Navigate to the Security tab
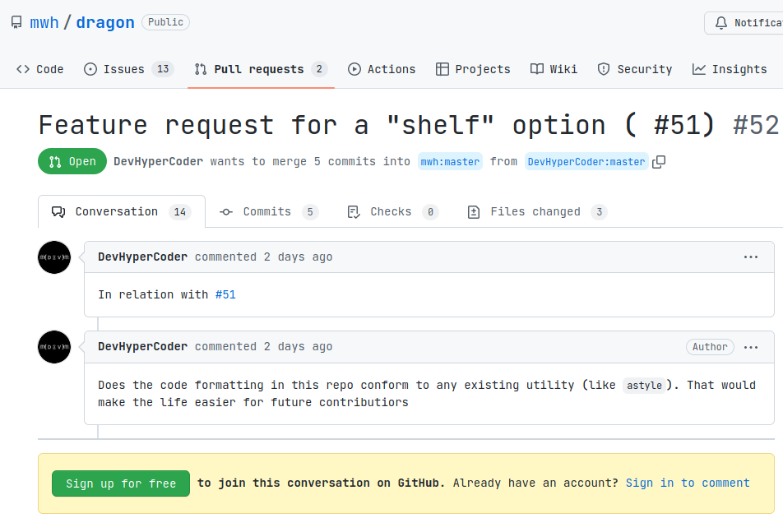Image resolution: width=783 pixels, height=532 pixels. pyautogui.click(x=635, y=69)
